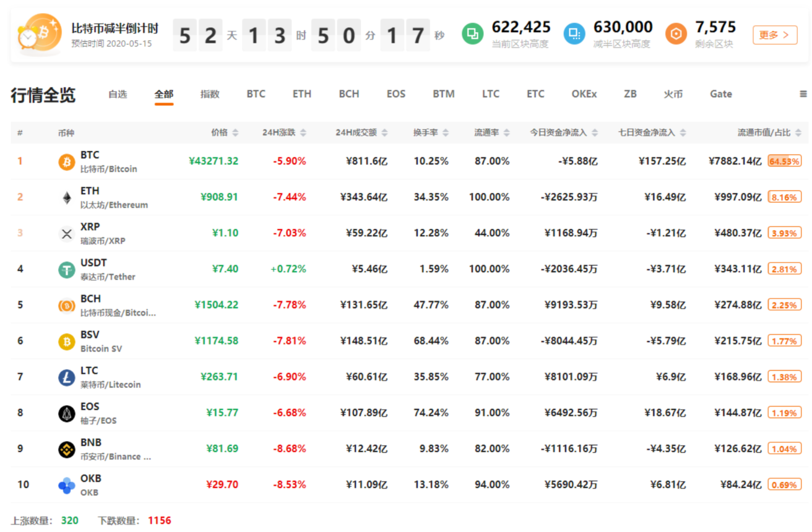Click USDT change value +0.72%
Image resolution: width=812 pixels, height=532 pixels.
[288, 269]
